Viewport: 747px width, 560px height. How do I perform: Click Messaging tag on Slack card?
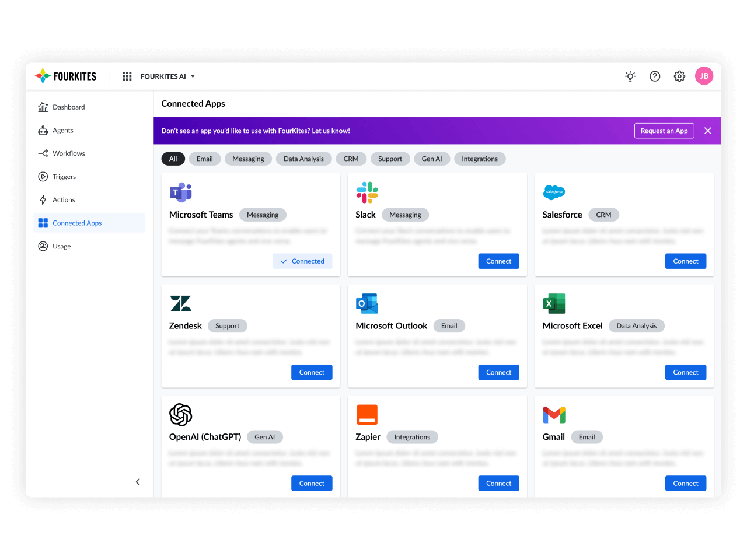pyautogui.click(x=405, y=215)
